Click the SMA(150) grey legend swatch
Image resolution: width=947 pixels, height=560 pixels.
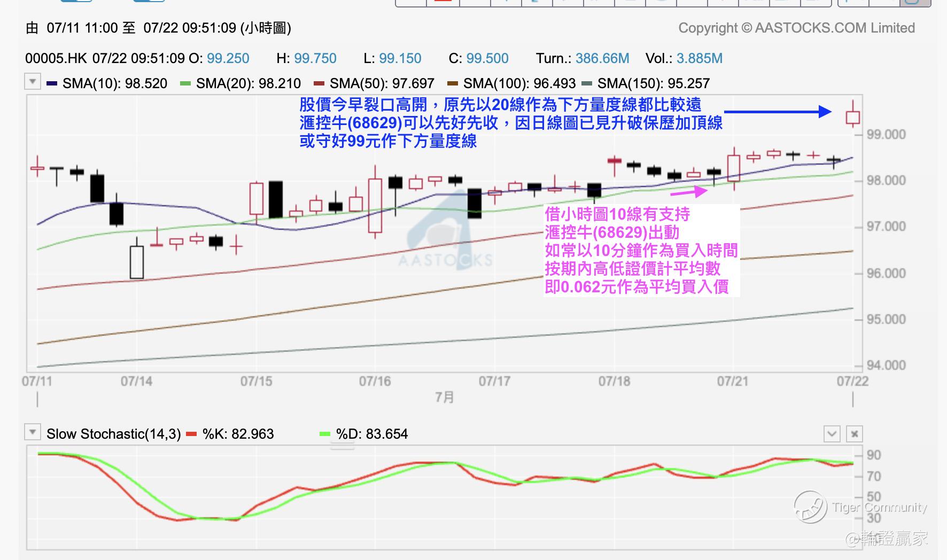pyautogui.click(x=587, y=84)
